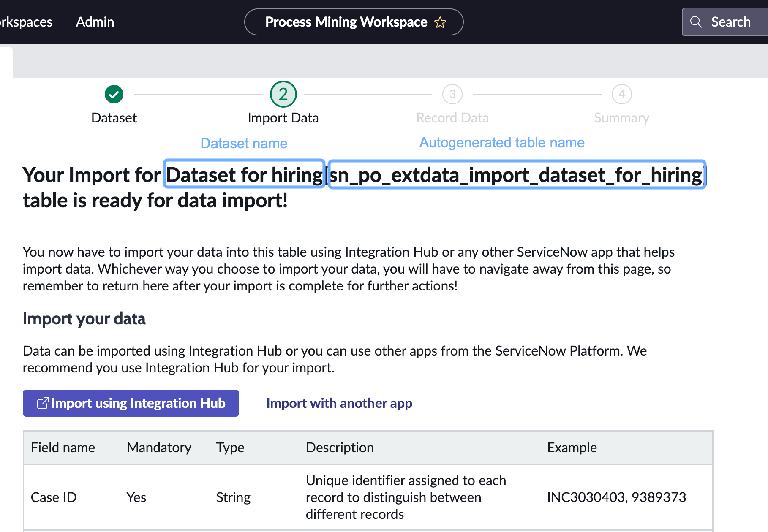Open the Admin menu
Screen dimensions: 768x532
95,22
